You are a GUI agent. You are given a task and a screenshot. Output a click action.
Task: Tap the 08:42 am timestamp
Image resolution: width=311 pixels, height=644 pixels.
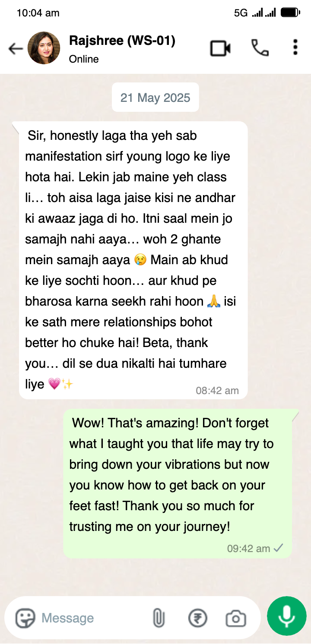tap(217, 391)
